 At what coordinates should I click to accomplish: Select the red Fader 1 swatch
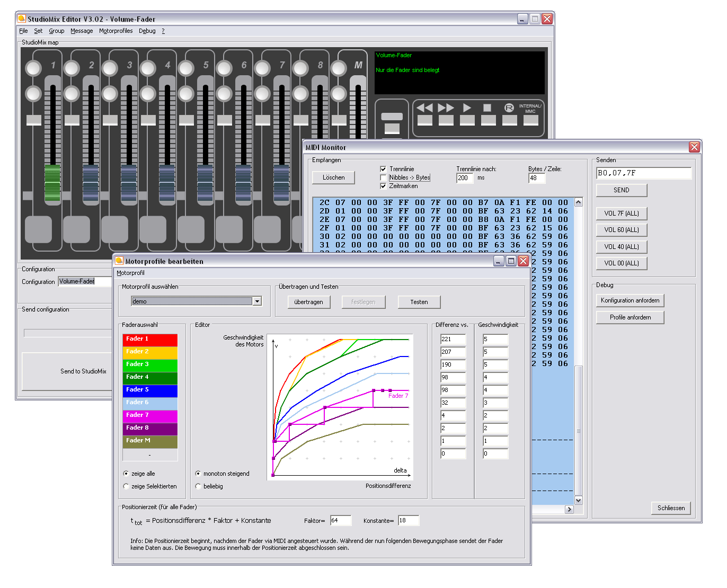pos(150,339)
